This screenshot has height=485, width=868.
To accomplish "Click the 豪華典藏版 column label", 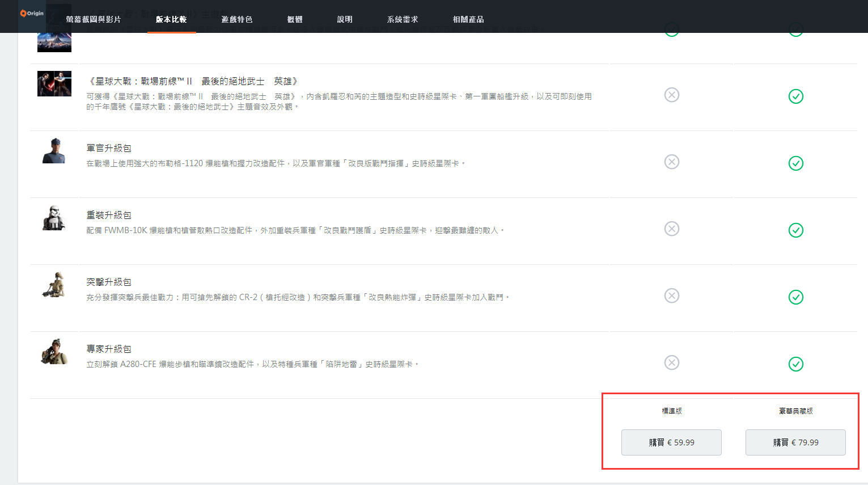I will click(x=796, y=411).
